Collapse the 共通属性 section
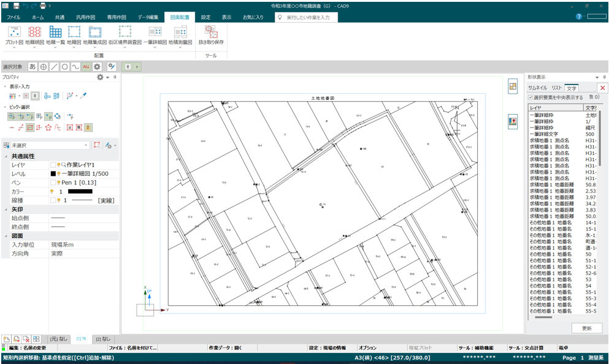The width and height of the screenshot is (609, 364). pyautogui.click(x=6, y=156)
